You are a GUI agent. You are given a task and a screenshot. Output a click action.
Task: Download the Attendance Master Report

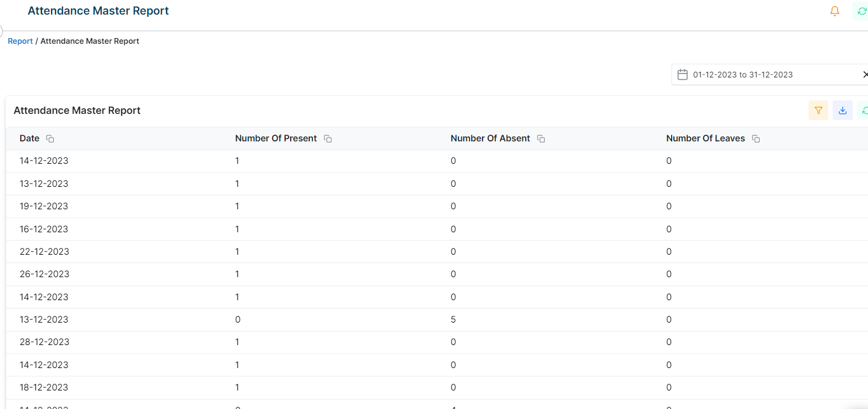tap(842, 111)
